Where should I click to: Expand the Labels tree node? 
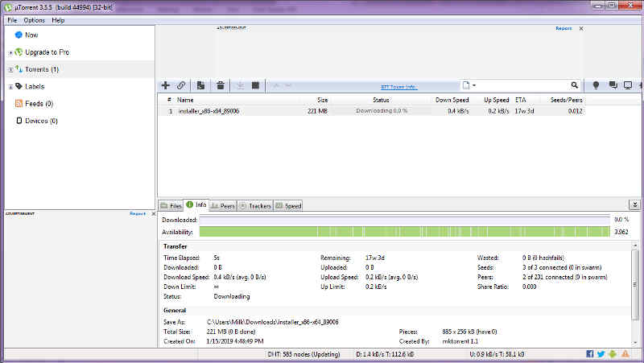pyautogui.click(x=10, y=87)
